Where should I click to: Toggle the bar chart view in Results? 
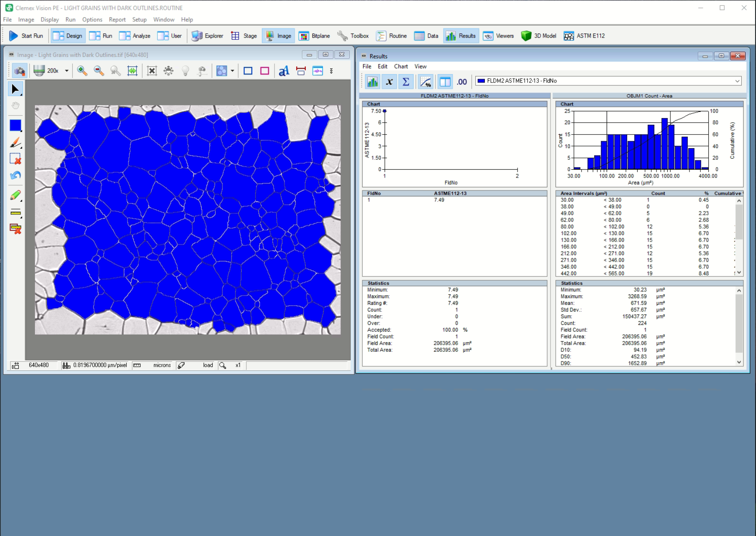point(372,82)
